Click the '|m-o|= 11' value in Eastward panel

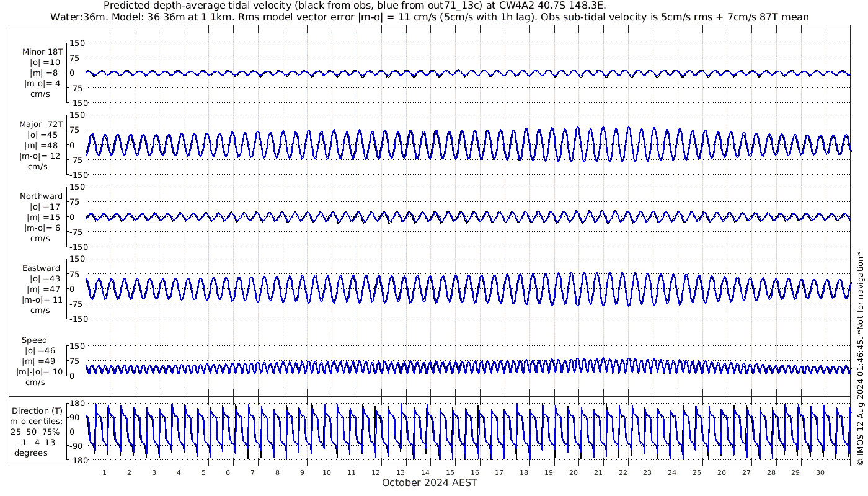(x=42, y=300)
